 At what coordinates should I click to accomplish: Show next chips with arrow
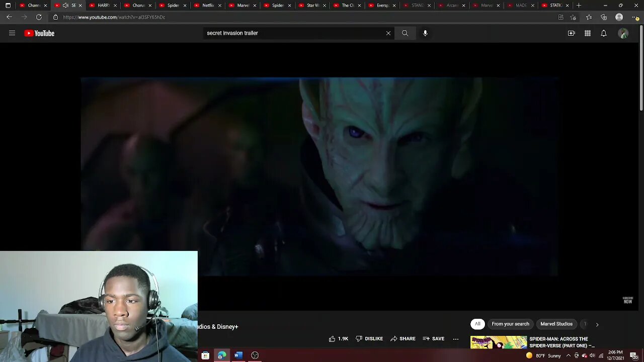tap(597, 325)
